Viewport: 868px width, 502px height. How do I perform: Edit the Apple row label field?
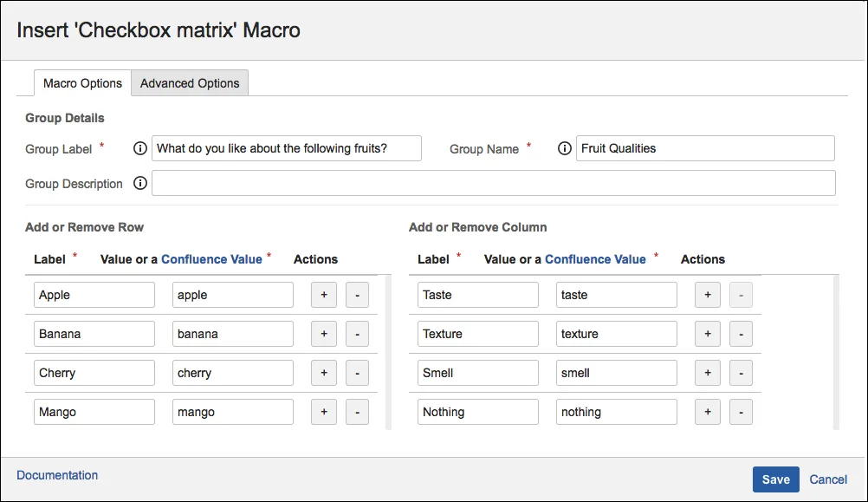tap(94, 295)
